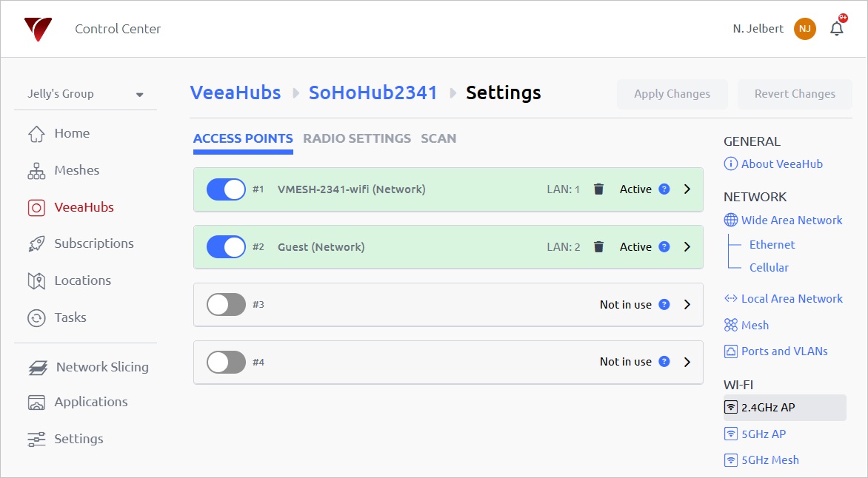Click the Veea logo icon
The height and width of the screenshot is (478, 868).
(38, 29)
